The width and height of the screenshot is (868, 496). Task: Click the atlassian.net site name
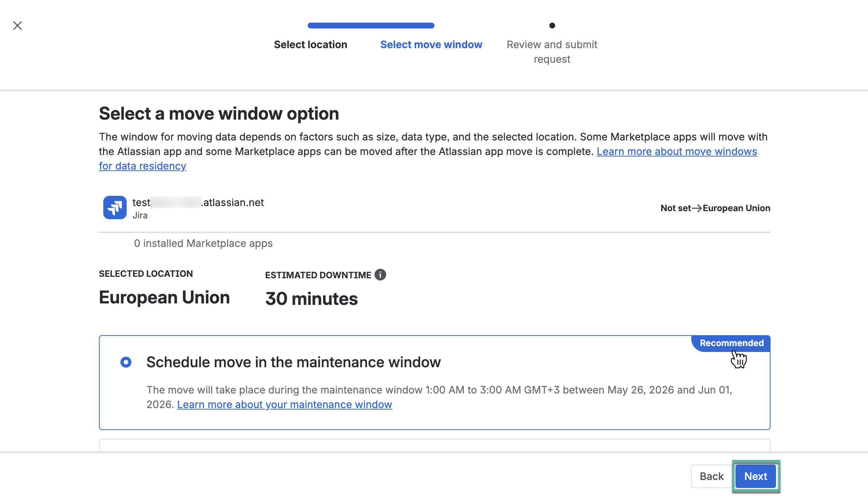[198, 202]
